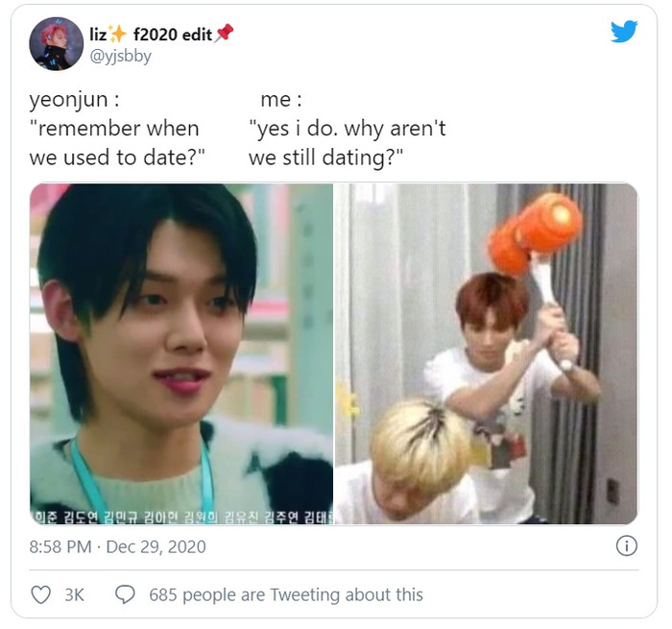Image resolution: width=672 pixels, height=629 pixels.
Task: Open the 8:58 PM Dec 29, 2020 timestamp
Action: coord(117,546)
